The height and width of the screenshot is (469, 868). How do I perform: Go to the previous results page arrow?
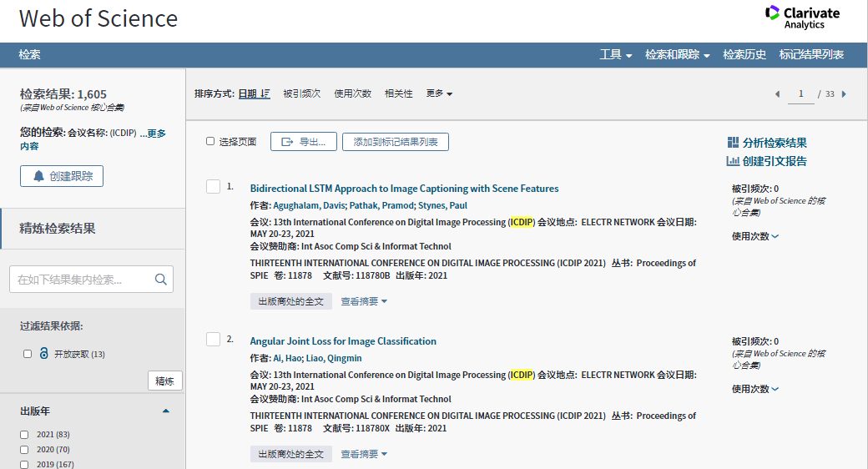[x=777, y=94]
